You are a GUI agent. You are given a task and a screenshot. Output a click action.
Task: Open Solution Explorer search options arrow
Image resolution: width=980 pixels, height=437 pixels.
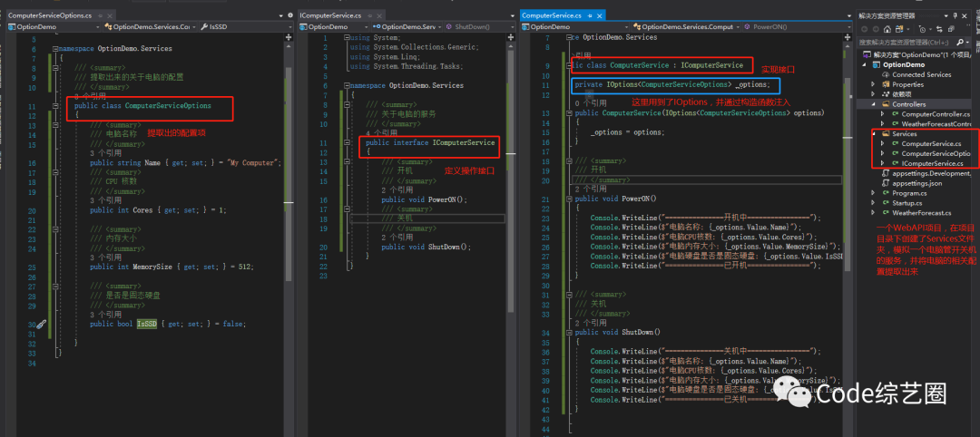(968, 42)
